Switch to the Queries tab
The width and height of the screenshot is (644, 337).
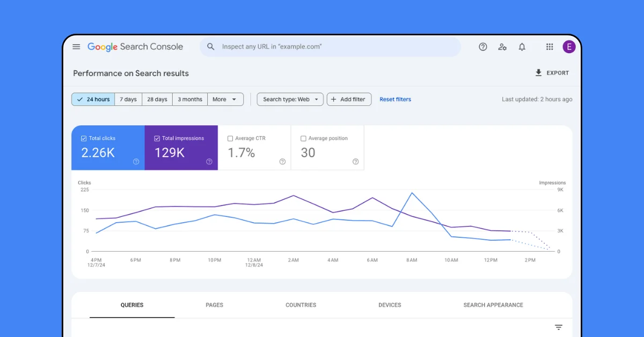[132, 305]
